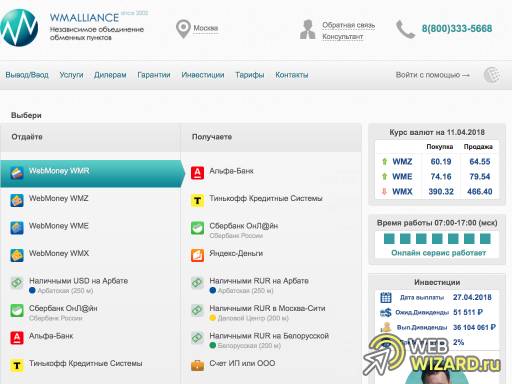Click the consultant person icon

(308, 29)
